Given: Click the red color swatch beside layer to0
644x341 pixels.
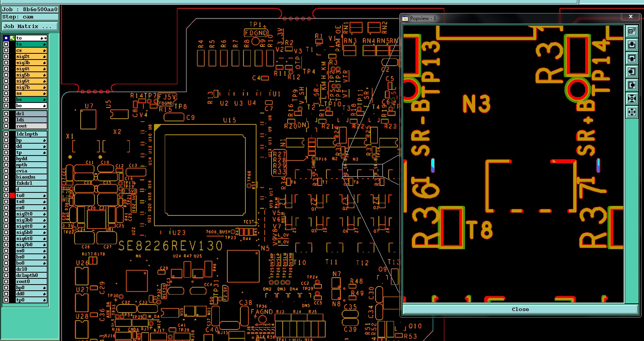Looking at the screenshot, I should point(12,195).
